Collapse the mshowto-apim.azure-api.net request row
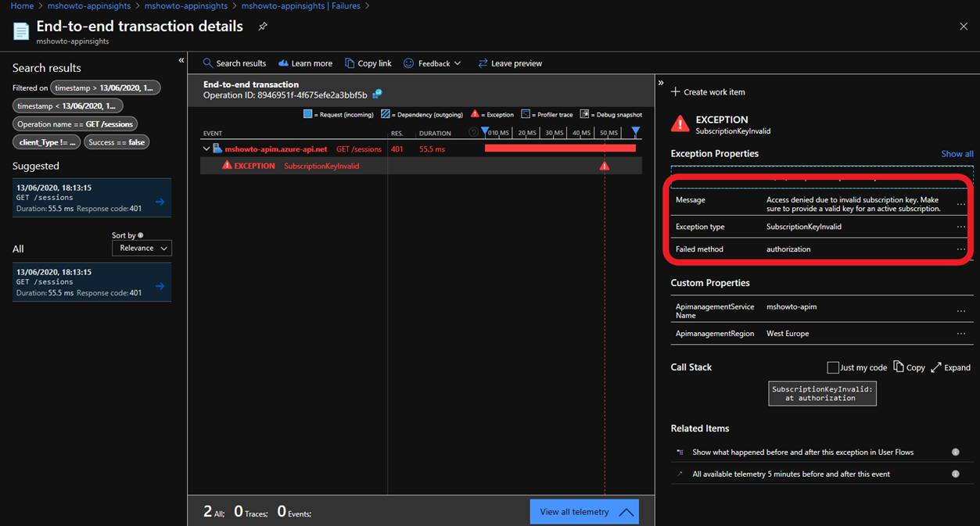 [206, 149]
